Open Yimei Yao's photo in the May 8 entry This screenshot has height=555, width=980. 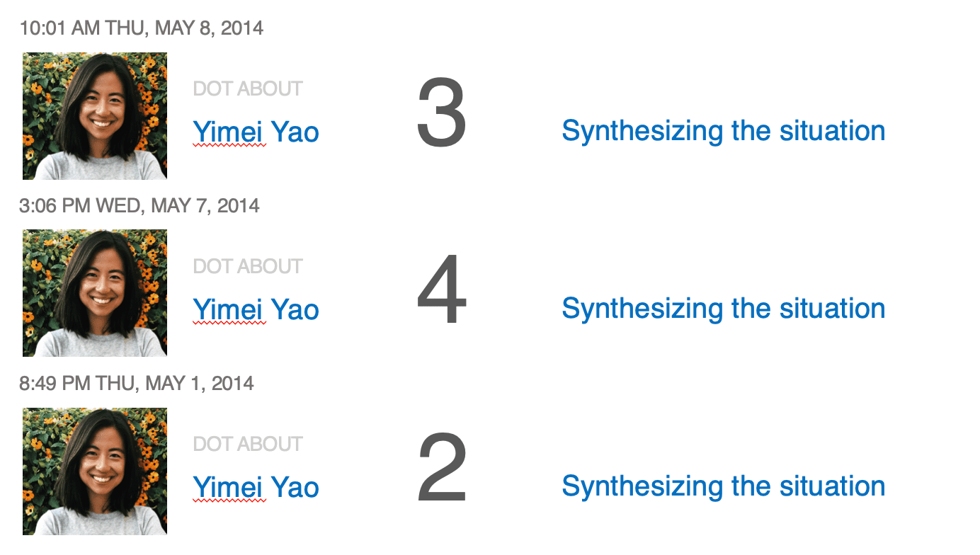(x=95, y=116)
